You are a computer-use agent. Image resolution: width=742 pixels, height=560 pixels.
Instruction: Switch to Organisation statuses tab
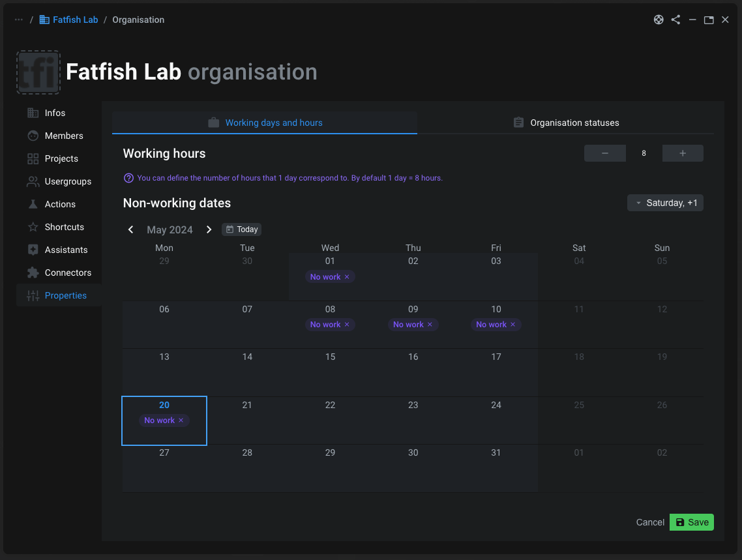point(565,123)
